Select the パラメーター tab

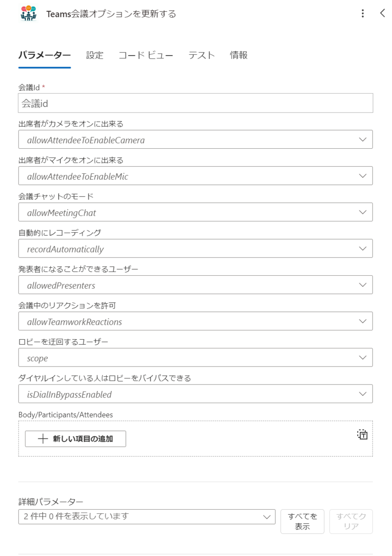click(44, 55)
